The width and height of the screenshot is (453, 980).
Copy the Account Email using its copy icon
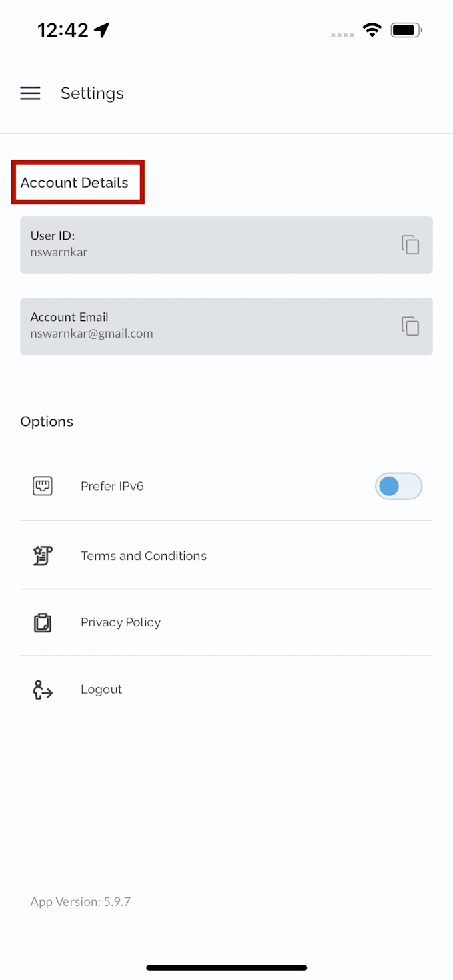click(x=410, y=326)
